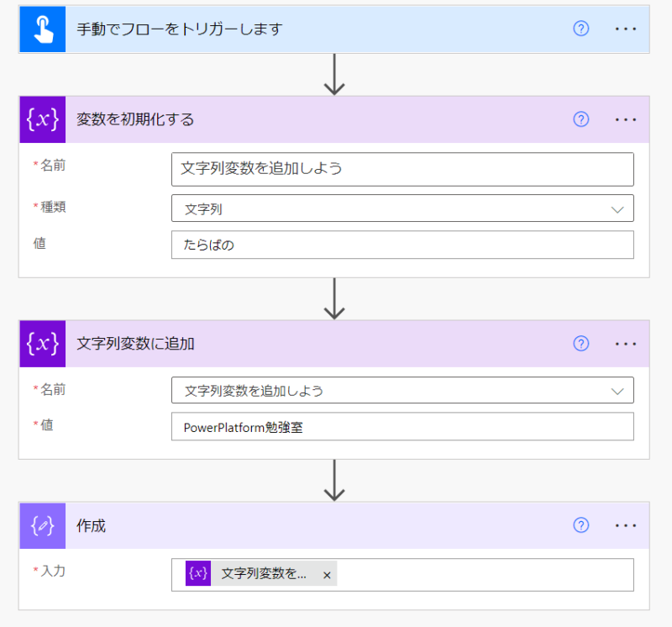Viewport: 672px width, 627px height.
Task: Expand the 種類 type dropdown
Action: click(617, 209)
